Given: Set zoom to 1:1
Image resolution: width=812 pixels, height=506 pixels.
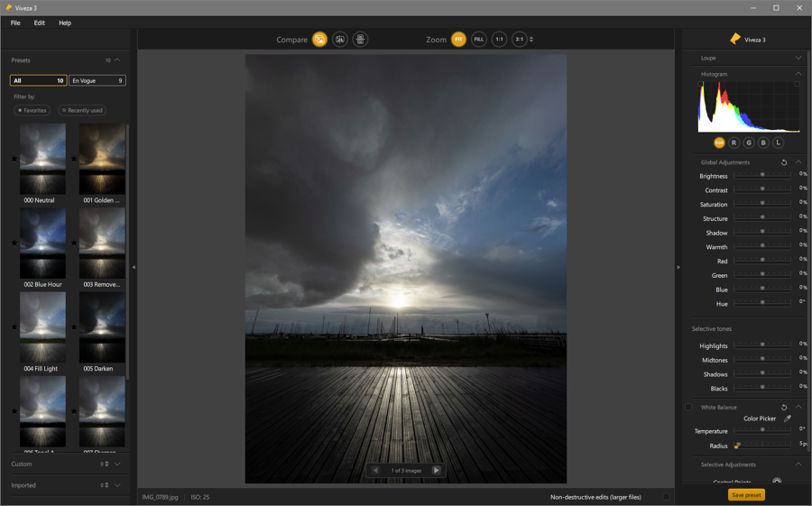Looking at the screenshot, I should click(x=499, y=40).
